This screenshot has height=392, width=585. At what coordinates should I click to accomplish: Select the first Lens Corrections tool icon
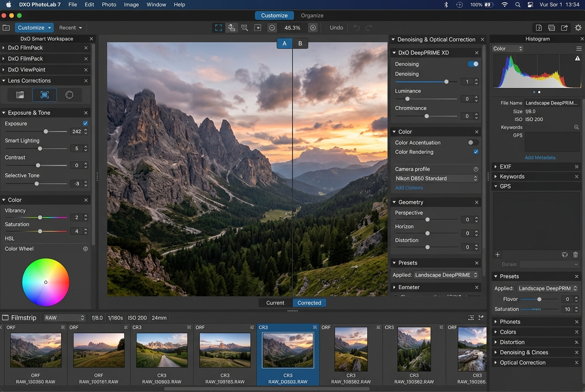[20, 95]
